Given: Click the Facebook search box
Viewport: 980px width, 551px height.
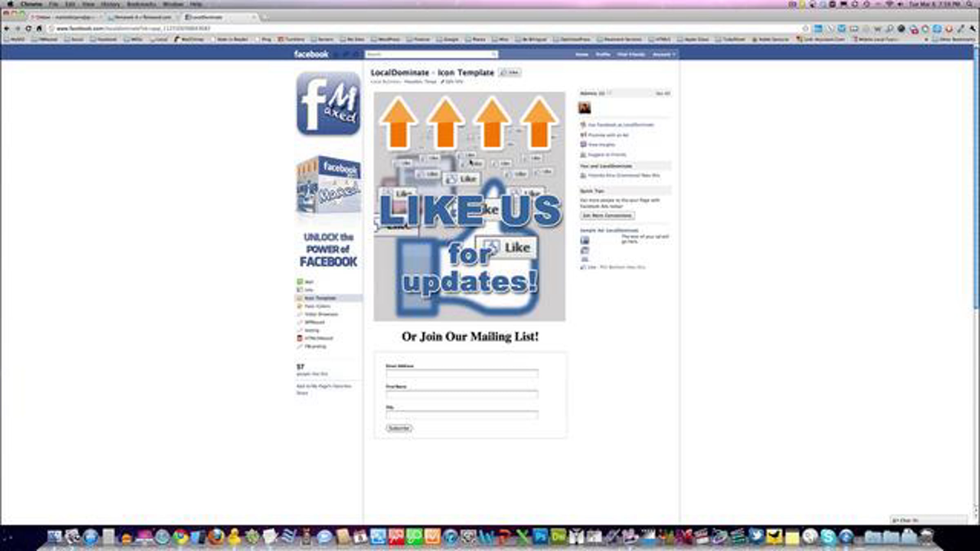Looking at the screenshot, I should coord(429,54).
